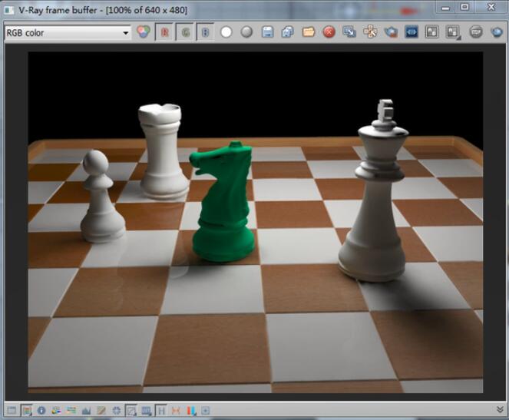Viewport: 509px width, 420px height.
Task: Switch to alpha channel white circle icon
Action: click(x=226, y=32)
